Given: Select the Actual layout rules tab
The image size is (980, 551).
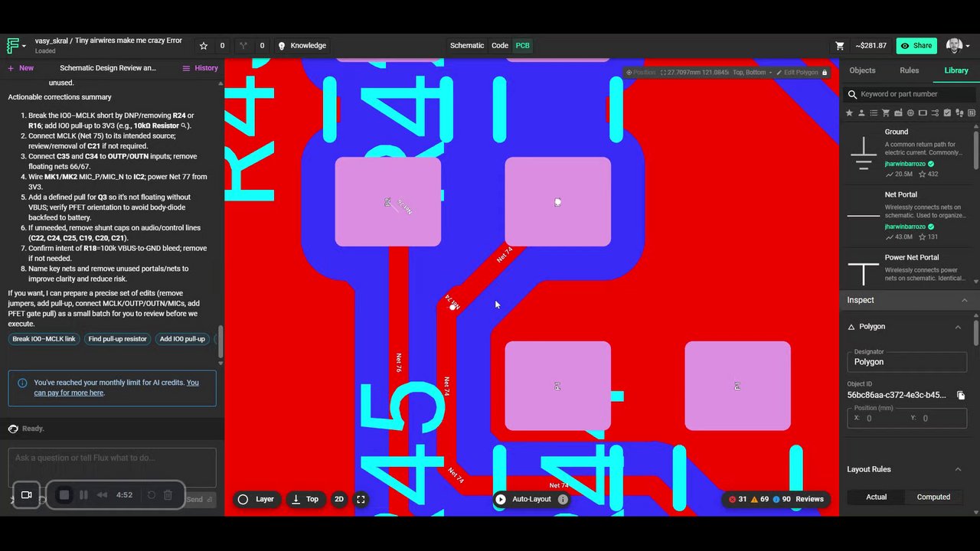Looking at the screenshot, I should click(876, 497).
